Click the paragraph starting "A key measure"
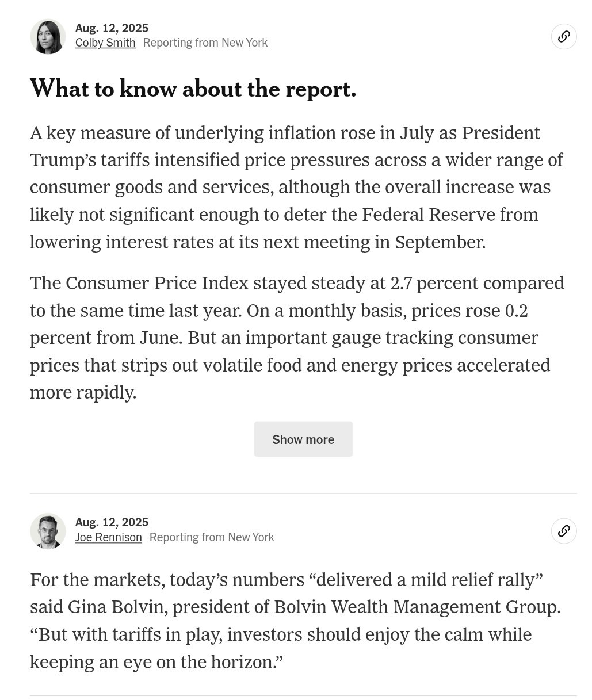This screenshot has height=700, width=592. tap(296, 188)
